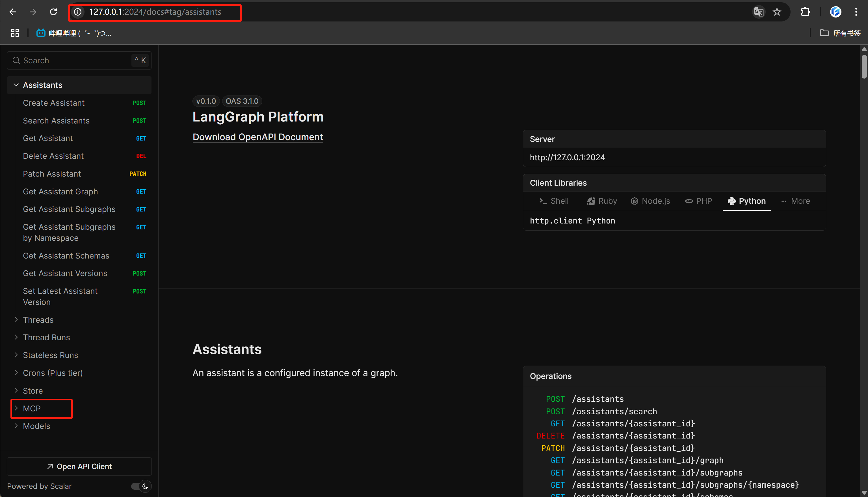Click the page vertical scrollbar thumb

864,67
